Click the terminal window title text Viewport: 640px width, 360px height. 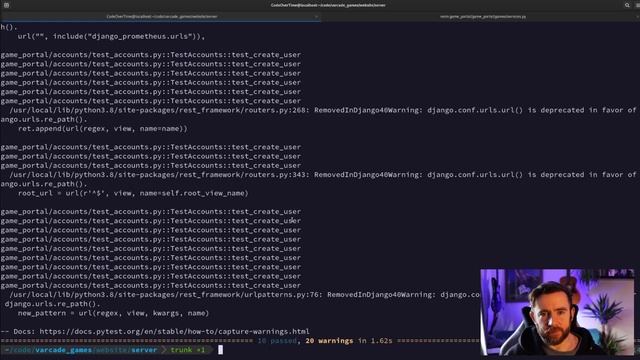[x=328, y=5]
